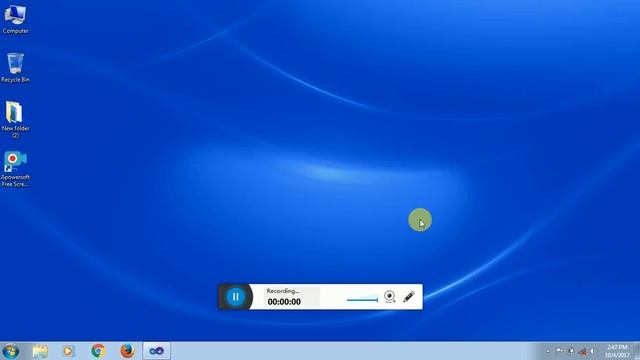This screenshot has width=640, height=360.
Task: Click the 00:00:00 recording timer
Action: point(284,302)
